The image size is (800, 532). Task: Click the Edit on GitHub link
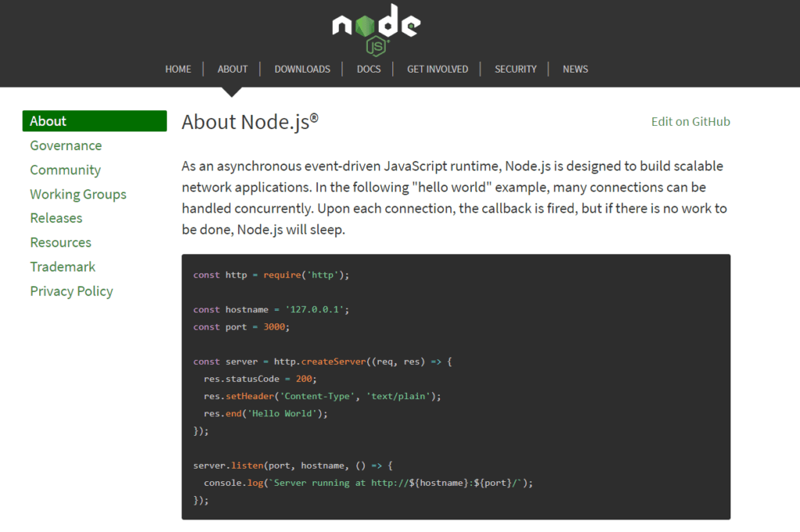pyautogui.click(x=691, y=121)
